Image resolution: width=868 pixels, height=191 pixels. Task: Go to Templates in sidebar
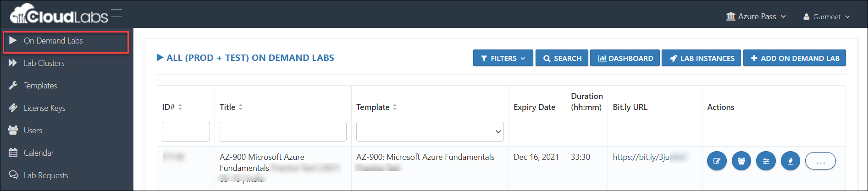[40, 86]
